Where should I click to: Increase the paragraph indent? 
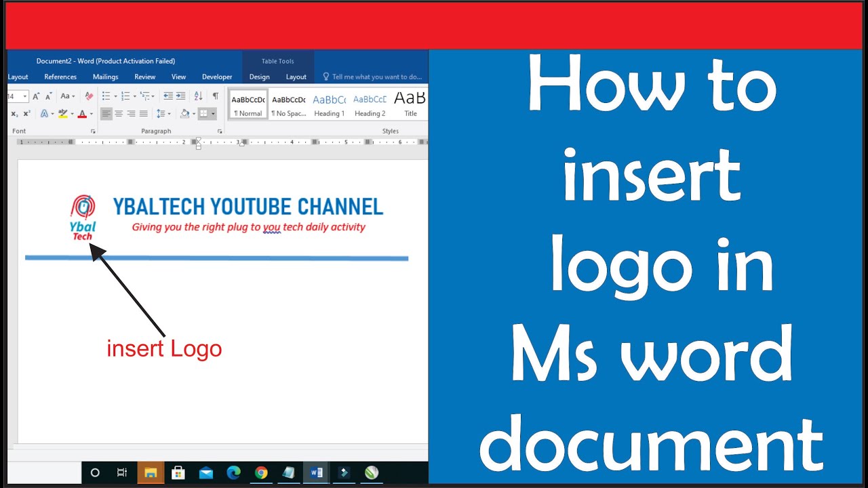[x=181, y=96]
